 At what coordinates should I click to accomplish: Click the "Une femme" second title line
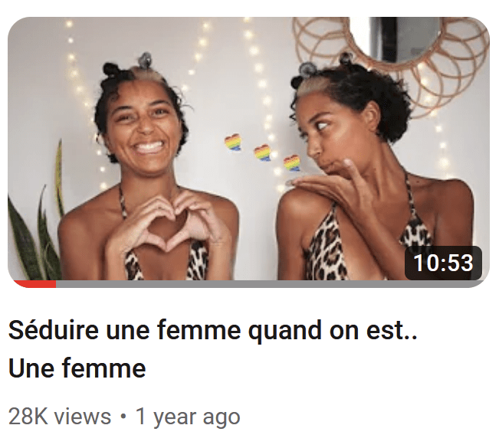click(77, 368)
